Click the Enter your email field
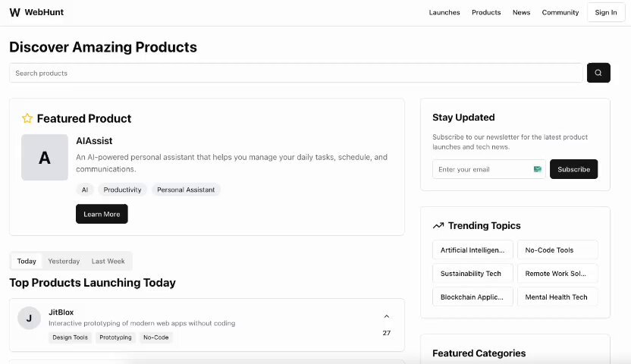Image resolution: width=631 pixels, height=364 pixels. (489, 169)
